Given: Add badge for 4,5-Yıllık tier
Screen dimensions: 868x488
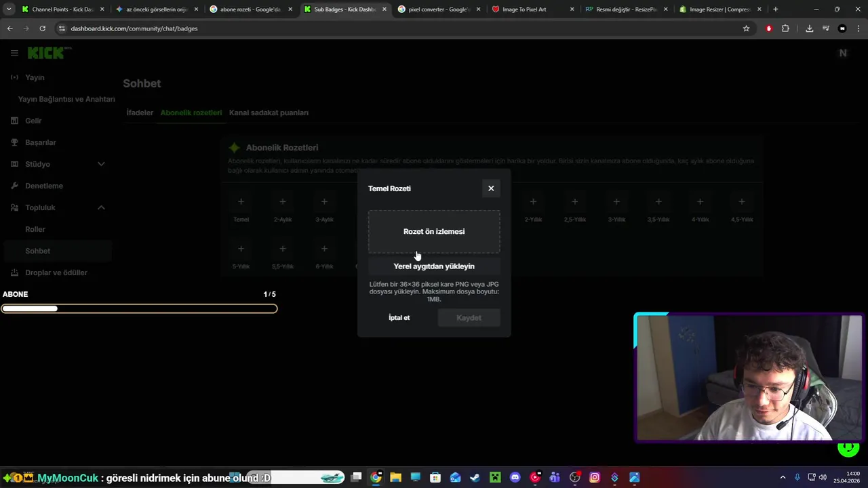Looking at the screenshot, I should point(742,201).
